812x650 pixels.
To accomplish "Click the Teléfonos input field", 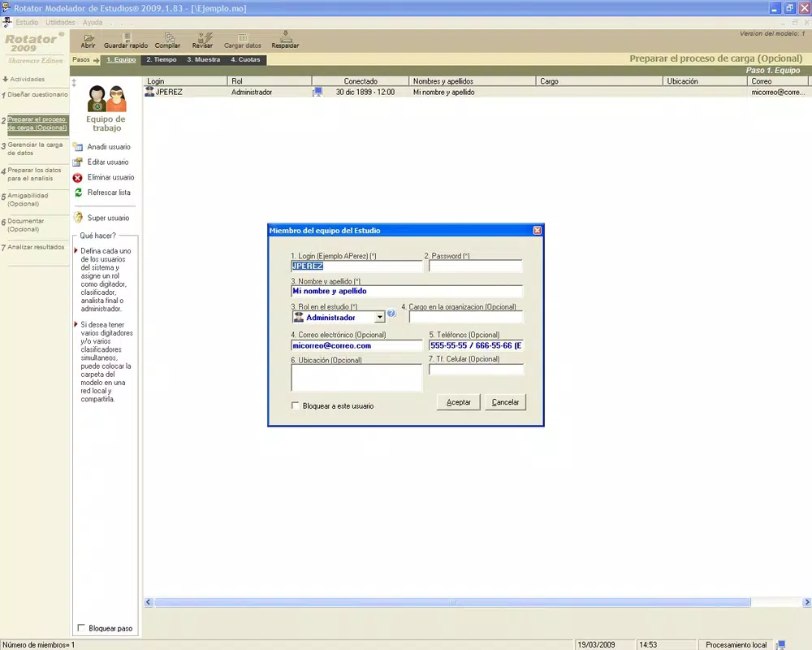I will pyautogui.click(x=476, y=346).
